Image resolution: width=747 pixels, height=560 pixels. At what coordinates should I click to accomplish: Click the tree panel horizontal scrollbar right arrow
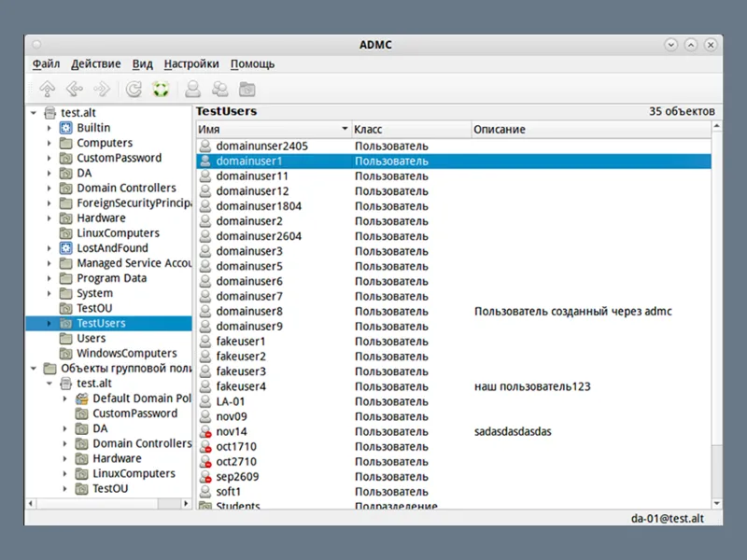click(x=186, y=503)
